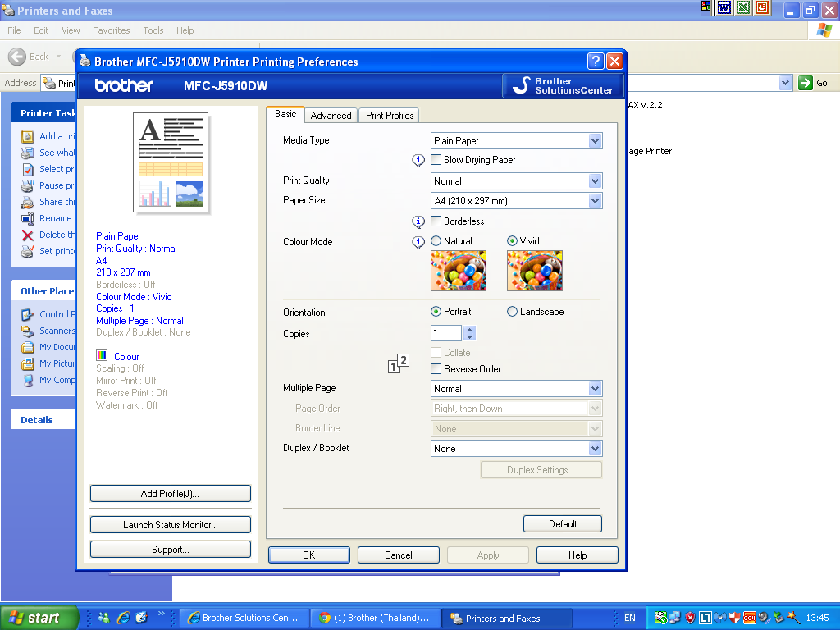Click the Launch Status Monitor... button
Screen dimensions: 840x630
coord(171,524)
